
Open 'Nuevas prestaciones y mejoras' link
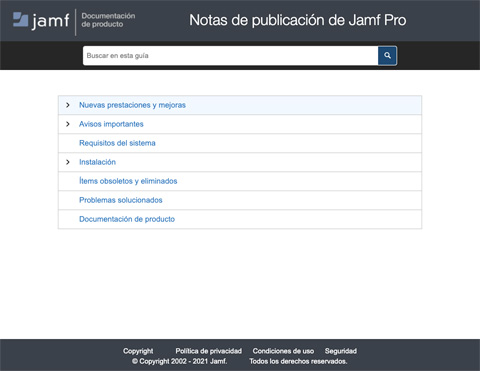pos(132,105)
